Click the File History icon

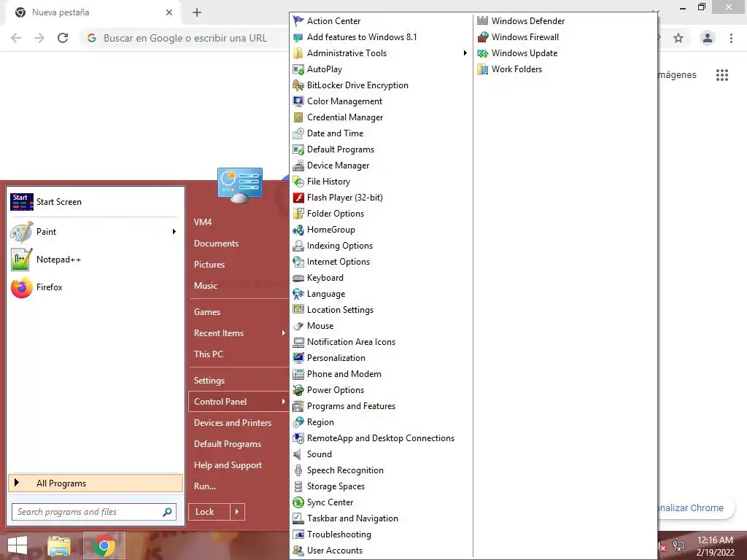298,182
